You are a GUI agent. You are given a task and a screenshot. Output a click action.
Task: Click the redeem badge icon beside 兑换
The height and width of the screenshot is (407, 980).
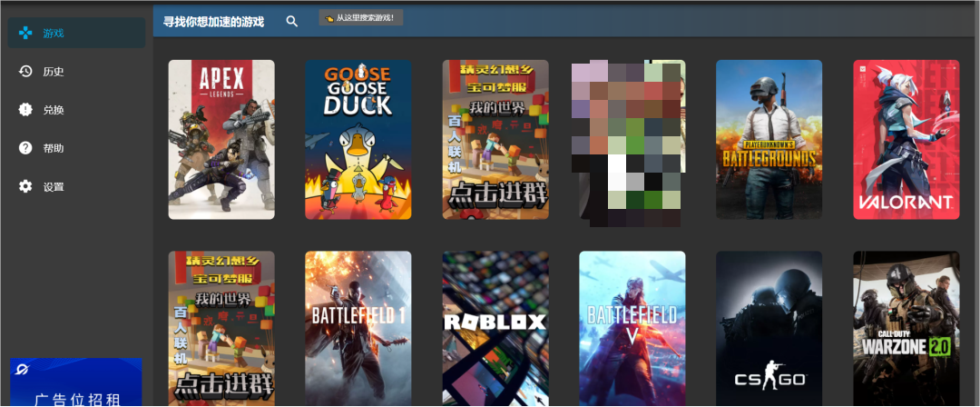(25, 110)
